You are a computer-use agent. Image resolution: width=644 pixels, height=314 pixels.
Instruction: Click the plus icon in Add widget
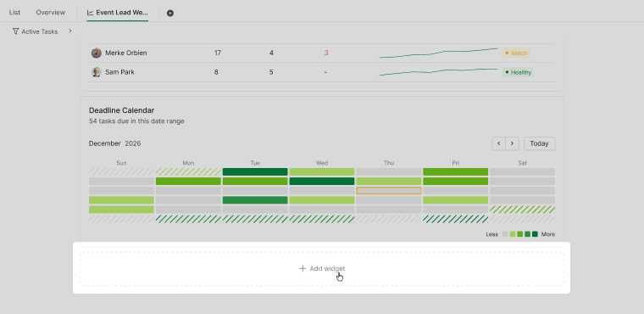pyautogui.click(x=303, y=269)
